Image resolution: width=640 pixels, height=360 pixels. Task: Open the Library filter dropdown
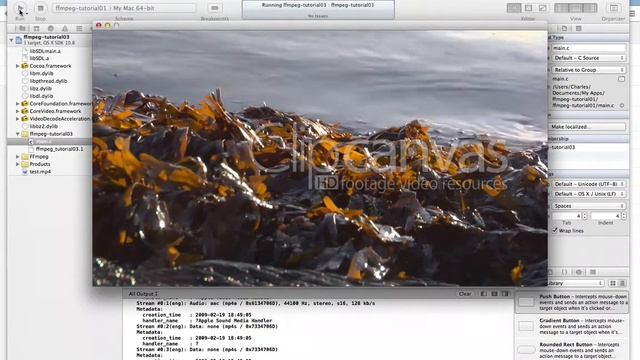tap(576, 283)
